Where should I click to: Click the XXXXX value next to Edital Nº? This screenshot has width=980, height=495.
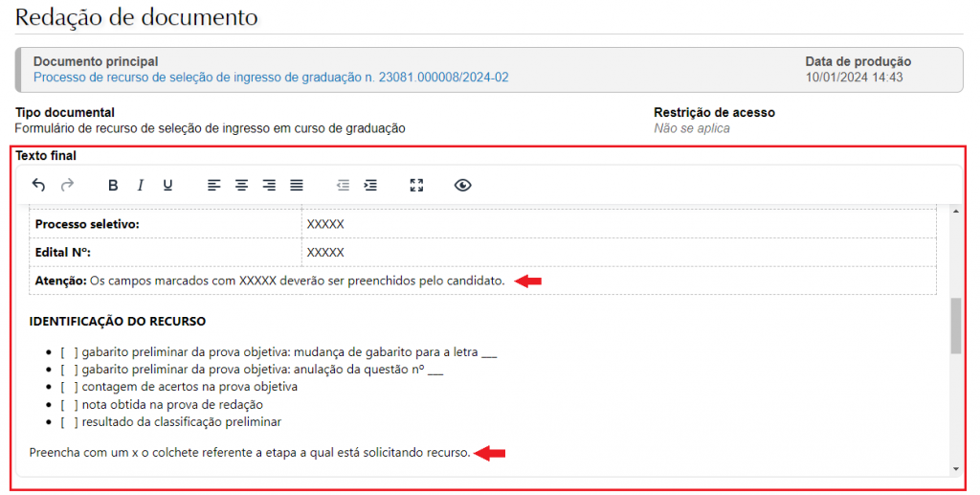(325, 253)
